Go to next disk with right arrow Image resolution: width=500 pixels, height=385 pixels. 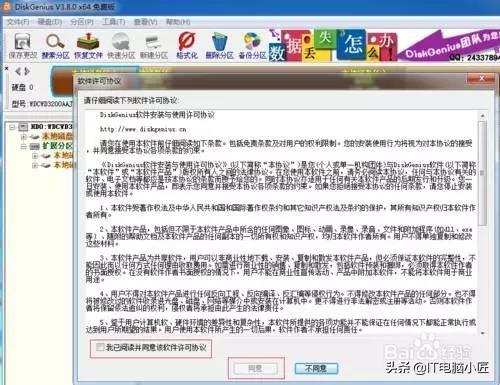pos(27,71)
